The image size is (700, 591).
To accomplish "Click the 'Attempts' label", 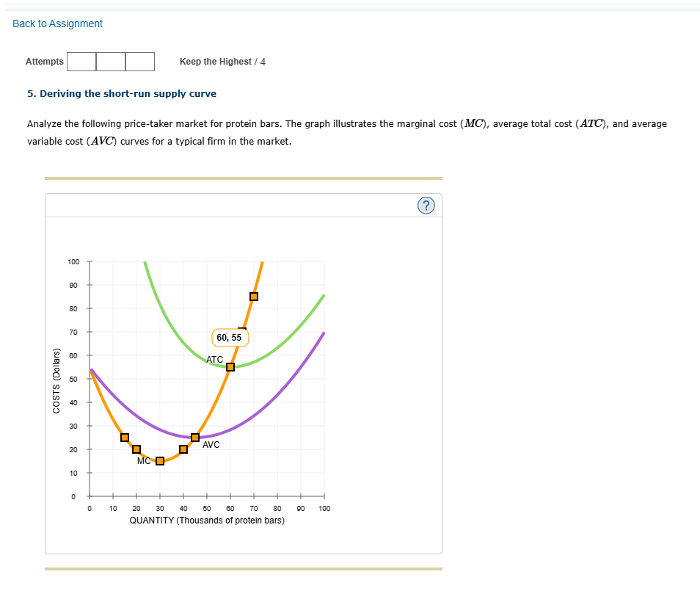I will tap(44, 61).
